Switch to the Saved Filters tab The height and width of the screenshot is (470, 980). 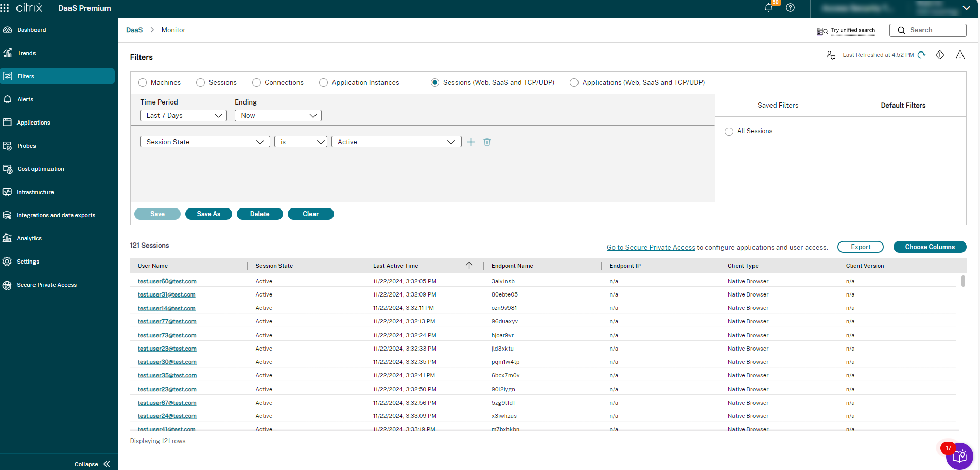[x=777, y=106]
